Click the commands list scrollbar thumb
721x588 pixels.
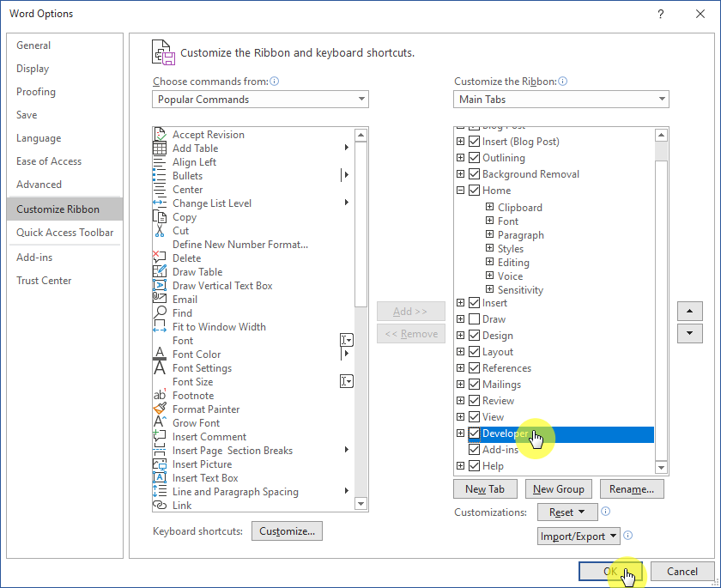[361, 224]
